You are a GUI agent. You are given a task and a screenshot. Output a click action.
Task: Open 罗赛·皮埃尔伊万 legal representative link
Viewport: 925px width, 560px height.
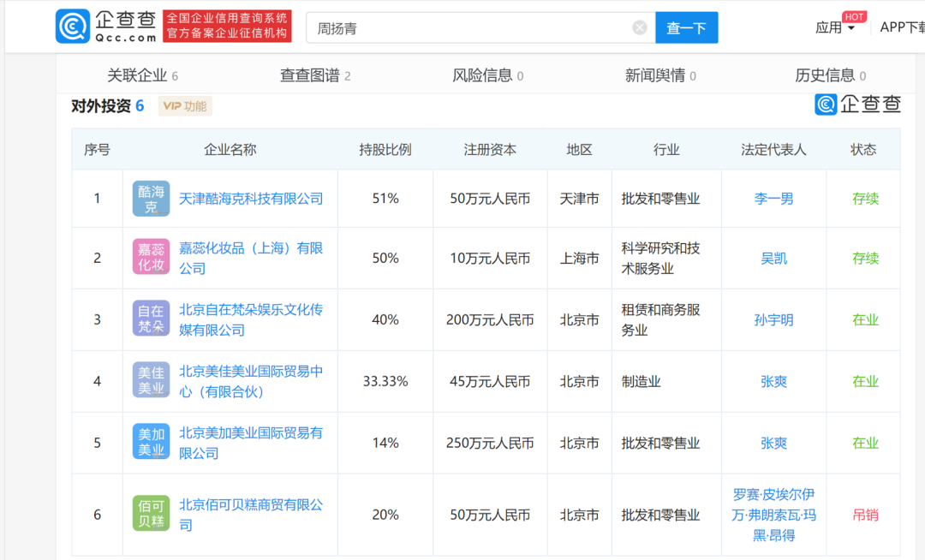(774, 515)
